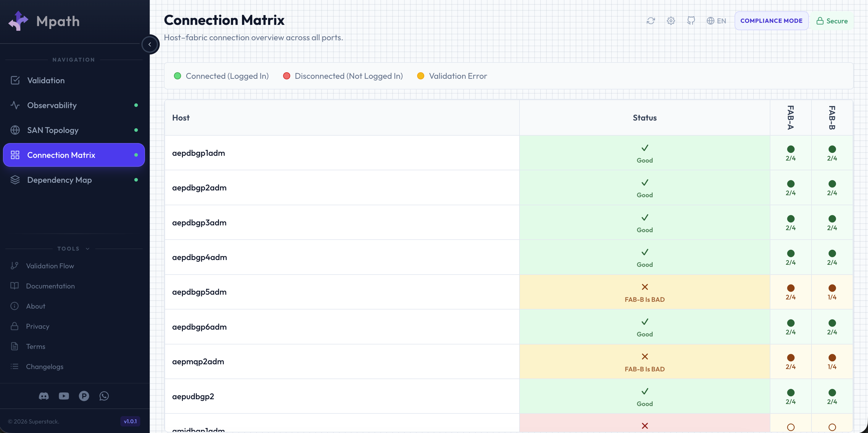Open the Dependency Map page
The height and width of the screenshot is (433, 868).
[74, 180]
